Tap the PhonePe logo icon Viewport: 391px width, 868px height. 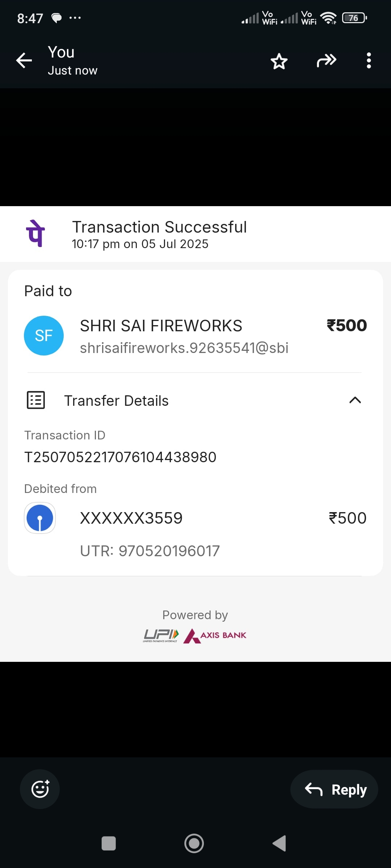pyautogui.click(x=35, y=234)
